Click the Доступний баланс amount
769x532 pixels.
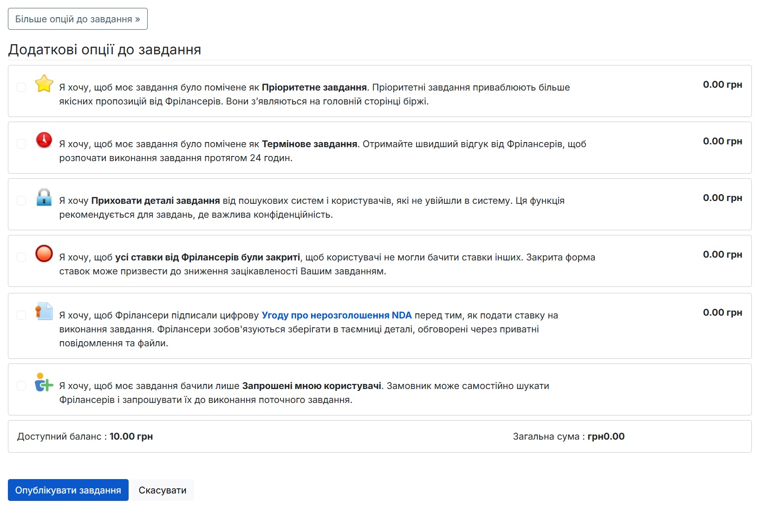click(131, 436)
